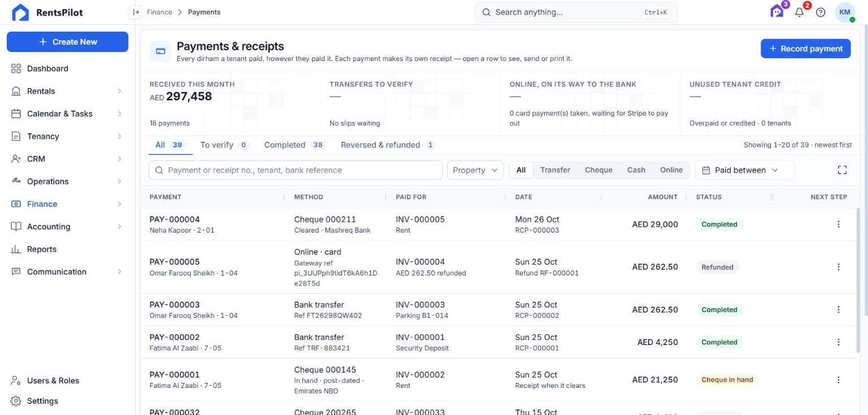Expand the Tenancy menu chevron
868x415 pixels.
click(x=119, y=136)
